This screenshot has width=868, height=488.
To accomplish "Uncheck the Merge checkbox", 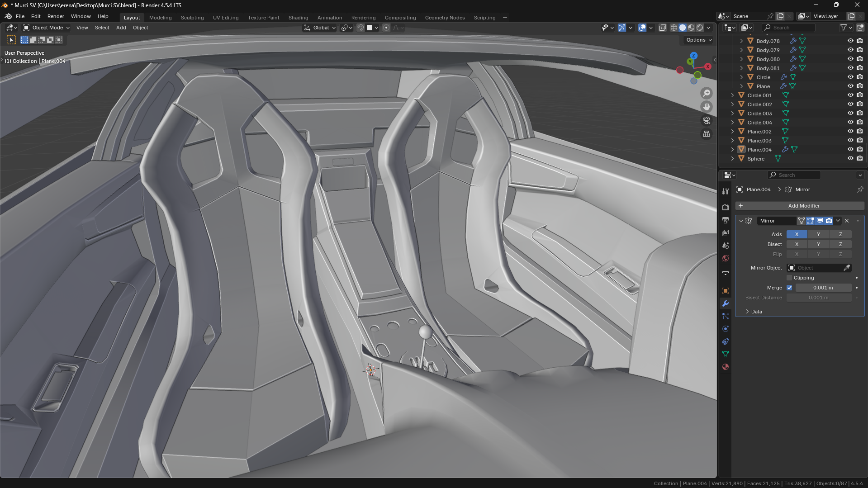I will (x=789, y=288).
